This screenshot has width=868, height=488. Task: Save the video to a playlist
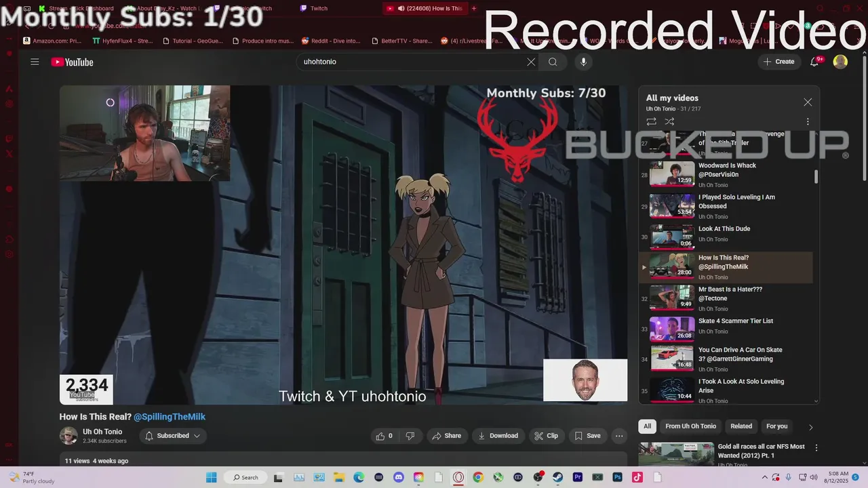tap(587, 436)
